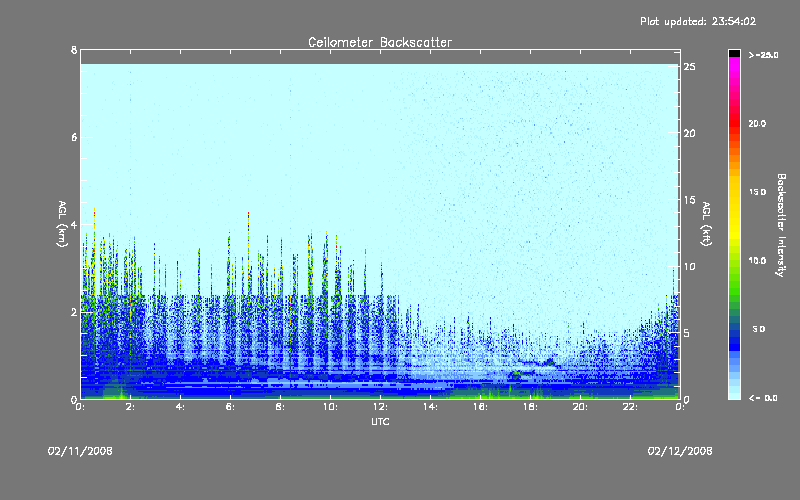800x500 pixels.
Task: Click the right-axis '20' kft tick label
Action: coord(690,133)
